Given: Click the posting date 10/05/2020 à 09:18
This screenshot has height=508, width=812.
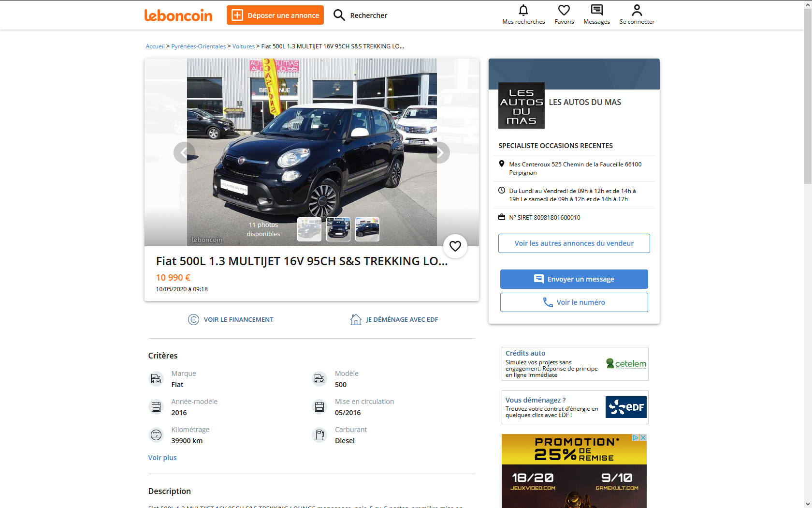Looking at the screenshot, I should [182, 289].
